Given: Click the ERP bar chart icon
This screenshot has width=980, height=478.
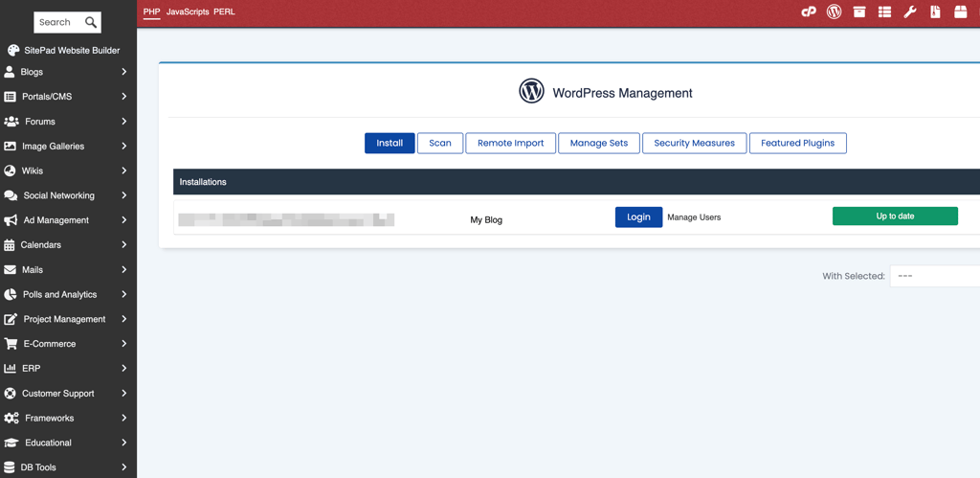Looking at the screenshot, I should point(10,369).
